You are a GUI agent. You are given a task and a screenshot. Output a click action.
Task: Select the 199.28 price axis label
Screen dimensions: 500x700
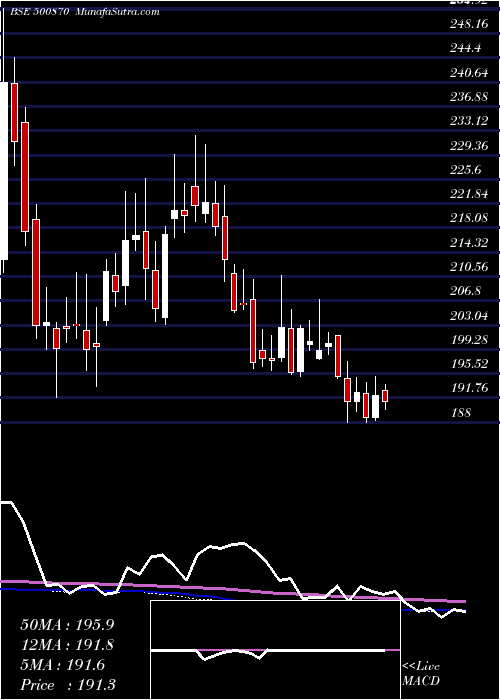coord(469,339)
